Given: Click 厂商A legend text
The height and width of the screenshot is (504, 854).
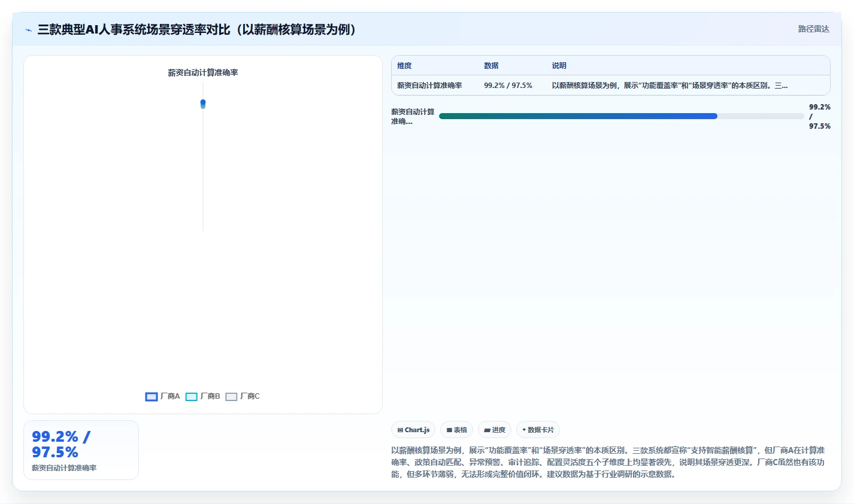Looking at the screenshot, I should (170, 396).
